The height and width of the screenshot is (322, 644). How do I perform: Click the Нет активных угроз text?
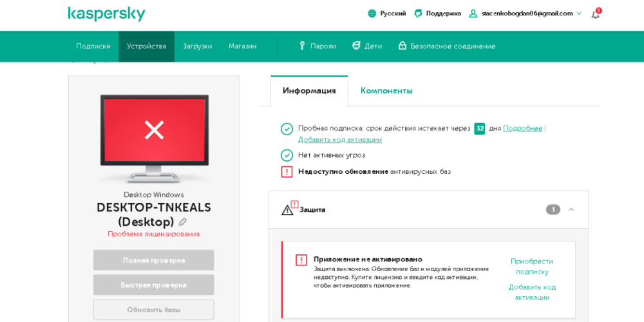tap(332, 155)
